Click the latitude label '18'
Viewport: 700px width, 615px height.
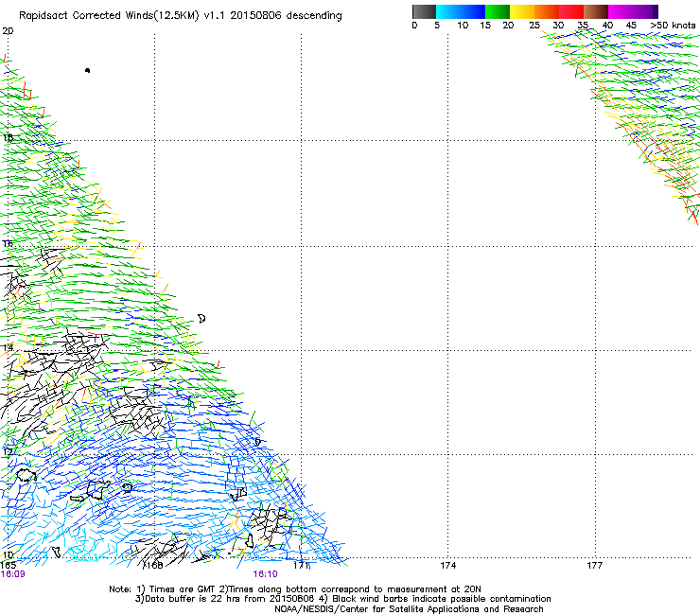[8, 137]
